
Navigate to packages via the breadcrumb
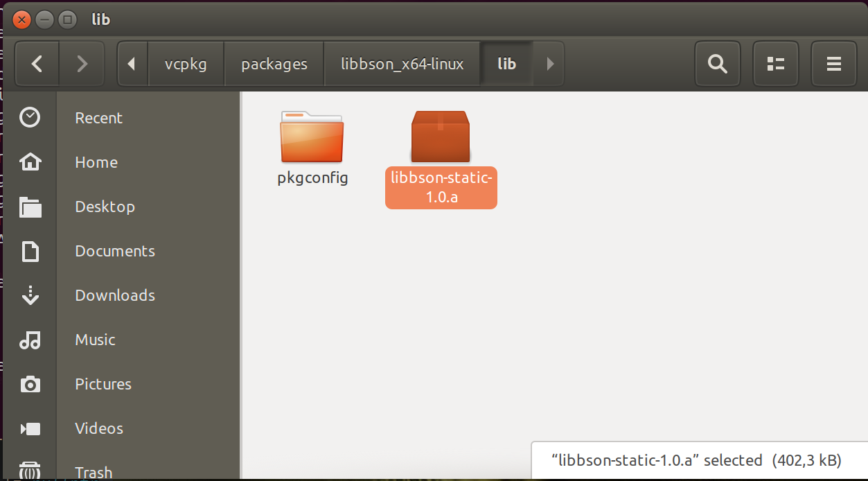(x=274, y=64)
